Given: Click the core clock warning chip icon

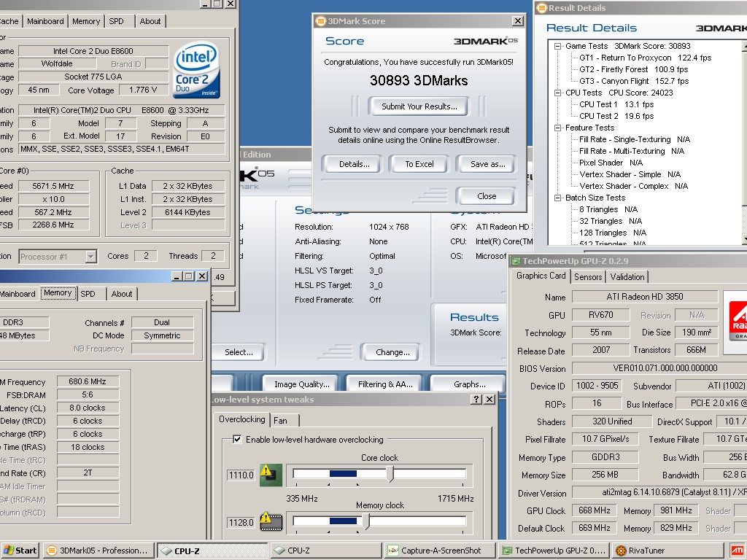Looking at the screenshot, I should click(271, 475).
